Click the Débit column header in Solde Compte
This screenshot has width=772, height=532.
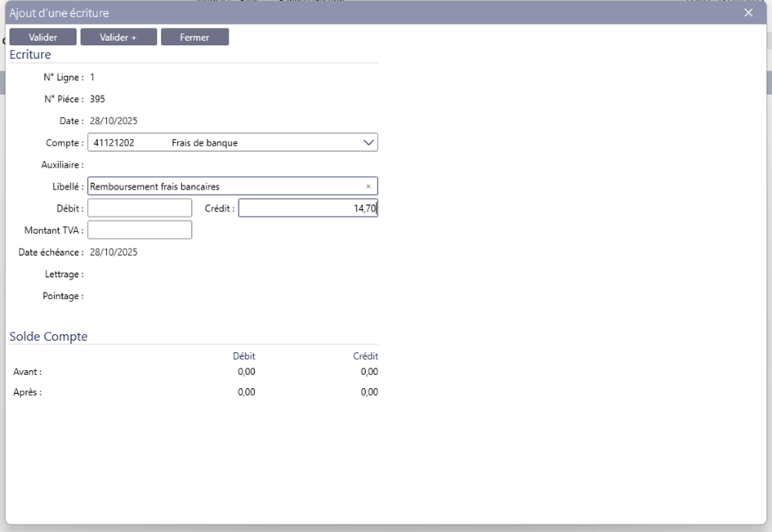(x=243, y=356)
